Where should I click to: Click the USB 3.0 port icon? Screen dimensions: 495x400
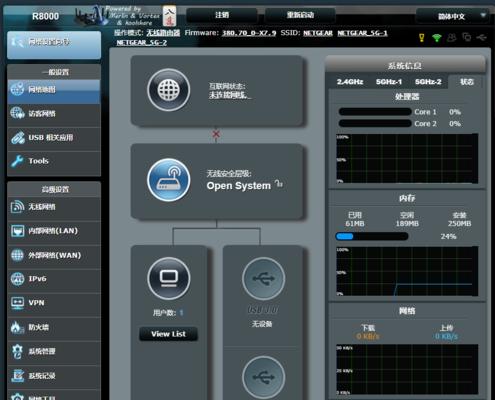point(263,279)
